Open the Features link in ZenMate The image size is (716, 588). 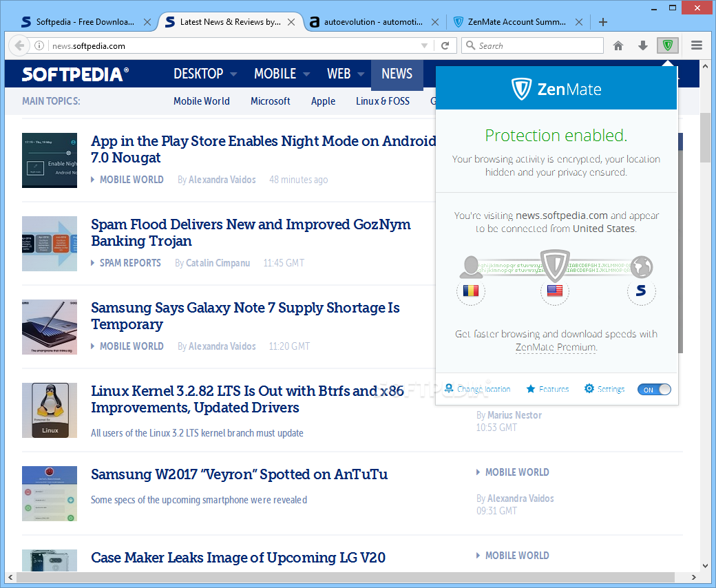point(554,389)
